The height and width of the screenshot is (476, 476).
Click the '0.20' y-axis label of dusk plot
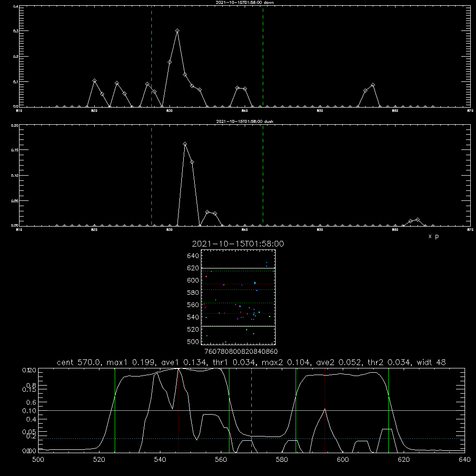[x=15, y=125]
